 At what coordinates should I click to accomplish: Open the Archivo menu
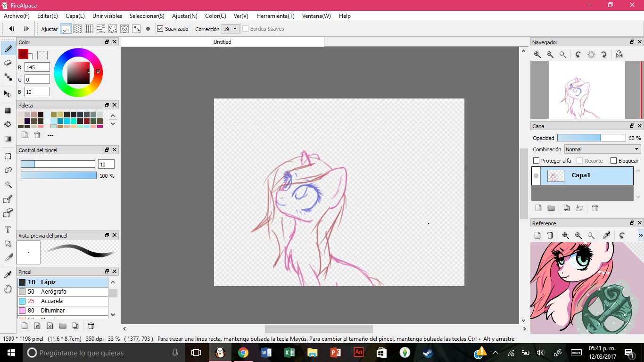[17, 16]
